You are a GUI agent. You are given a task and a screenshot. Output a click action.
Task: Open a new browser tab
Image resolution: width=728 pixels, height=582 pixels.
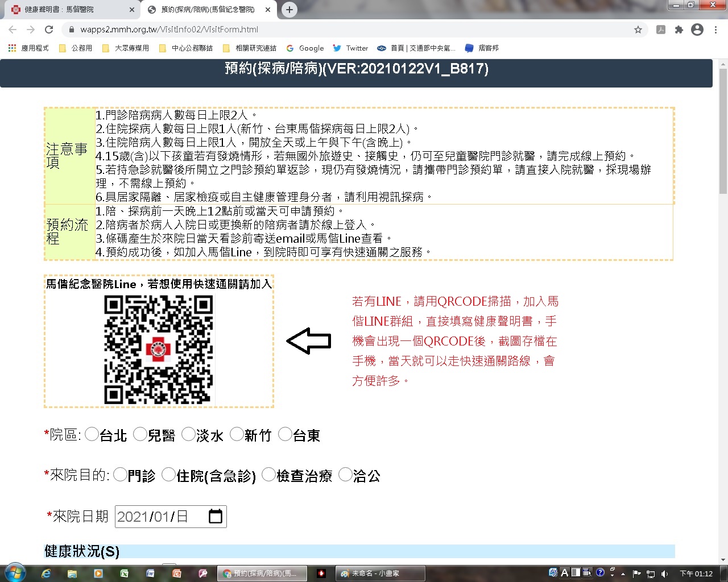click(x=289, y=10)
